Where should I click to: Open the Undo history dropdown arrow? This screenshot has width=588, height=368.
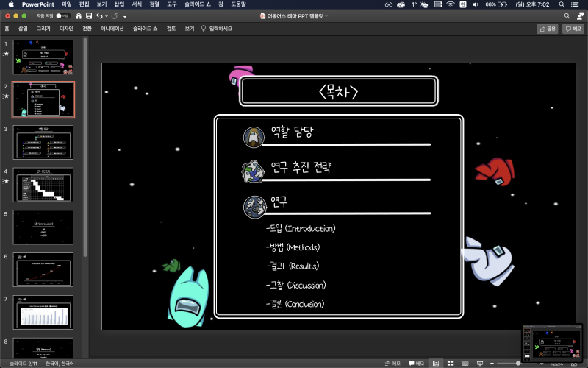107,16
